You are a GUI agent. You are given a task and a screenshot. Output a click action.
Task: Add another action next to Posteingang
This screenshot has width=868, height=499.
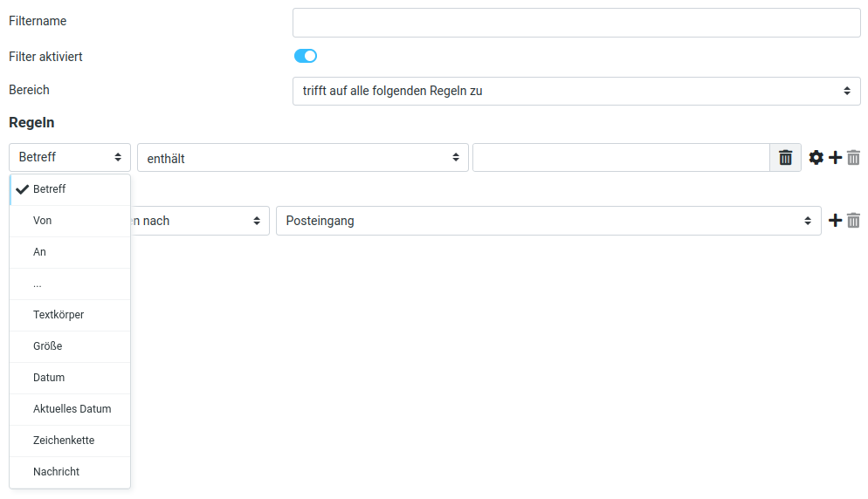[x=836, y=221]
